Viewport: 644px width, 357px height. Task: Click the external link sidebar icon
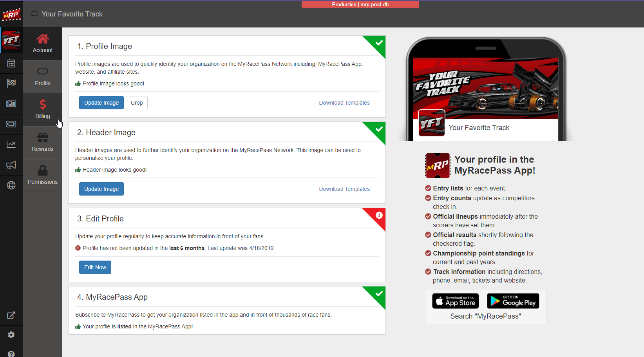(x=11, y=315)
